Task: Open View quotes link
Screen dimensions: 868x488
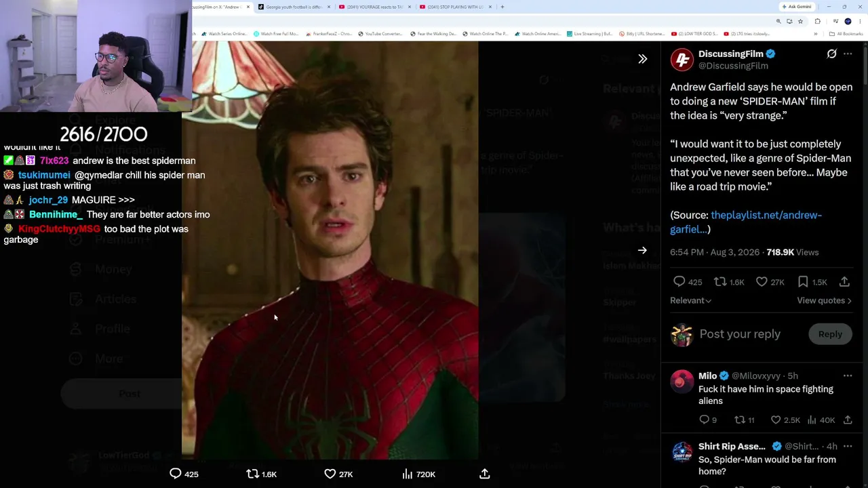Action: tap(824, 300)
